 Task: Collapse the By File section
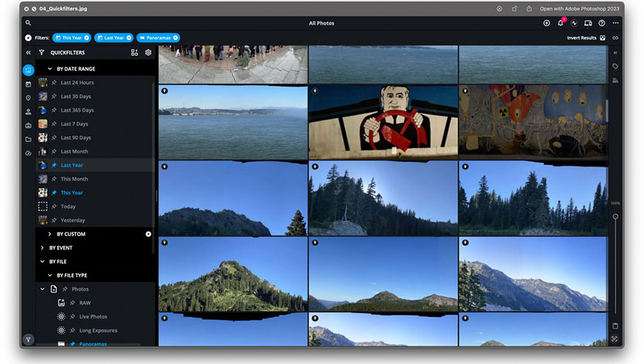click(42, 261)
